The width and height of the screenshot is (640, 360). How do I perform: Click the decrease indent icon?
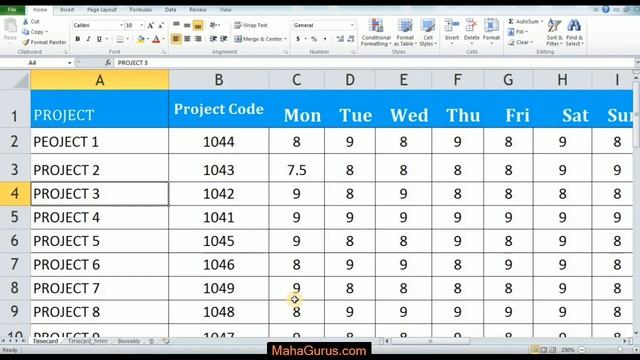point(213,39)
